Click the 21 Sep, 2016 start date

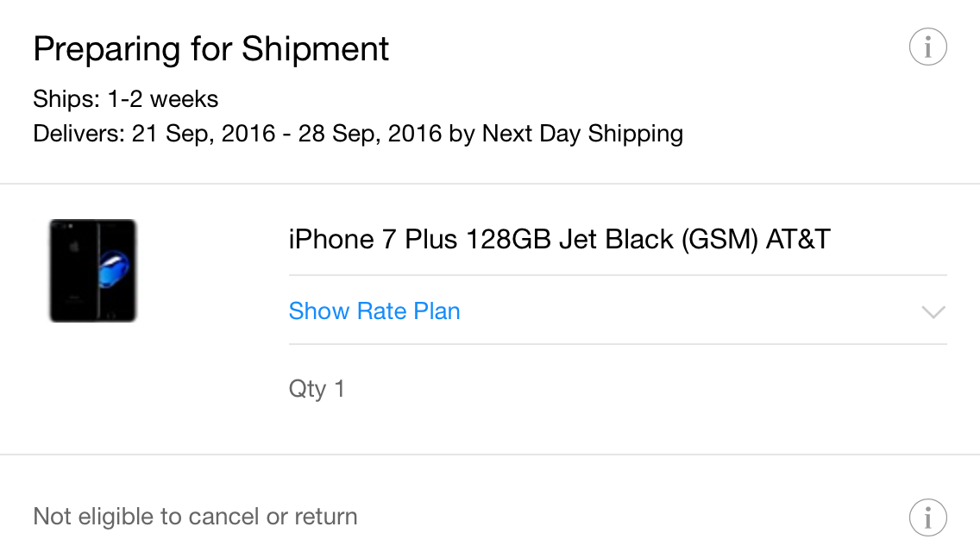tap(203, 134)
